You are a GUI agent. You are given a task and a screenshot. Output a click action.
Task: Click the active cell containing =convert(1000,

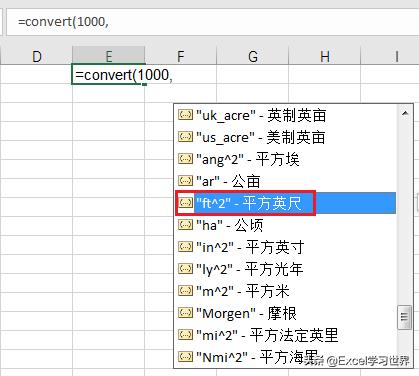(109, 75)
